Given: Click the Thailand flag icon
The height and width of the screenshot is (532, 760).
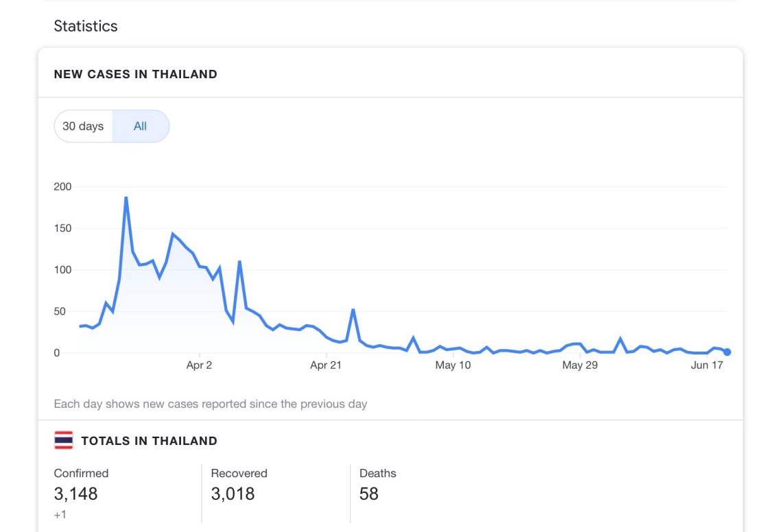Looking at the screenshot, I should tap(64, 440).
